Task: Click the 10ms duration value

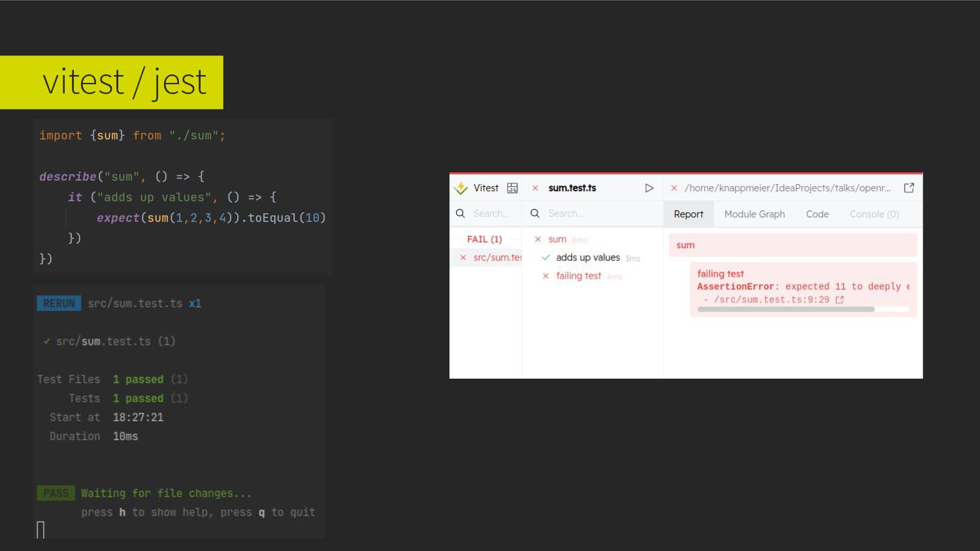Action: point(125,436)
